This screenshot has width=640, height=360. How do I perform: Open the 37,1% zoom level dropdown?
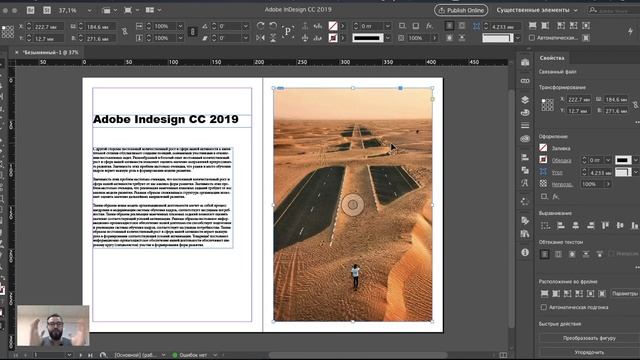click(89, 10)
